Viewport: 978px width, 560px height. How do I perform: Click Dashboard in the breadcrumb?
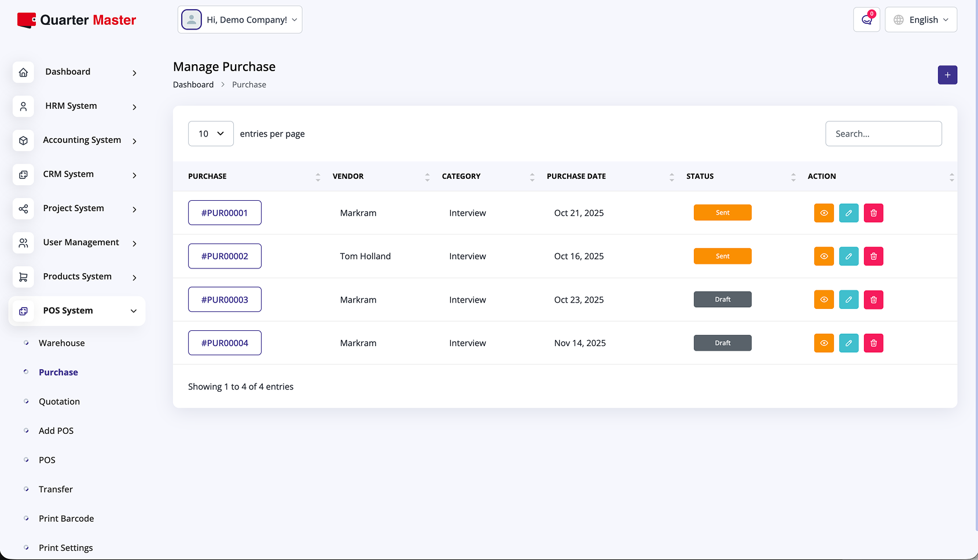coord(193,84)
